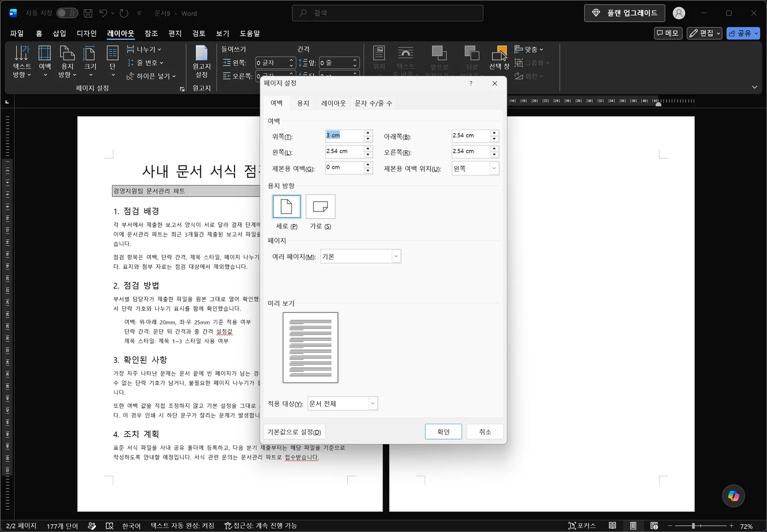
Task: Click the OK (확인) button
Action: click(x=443, y=432)
